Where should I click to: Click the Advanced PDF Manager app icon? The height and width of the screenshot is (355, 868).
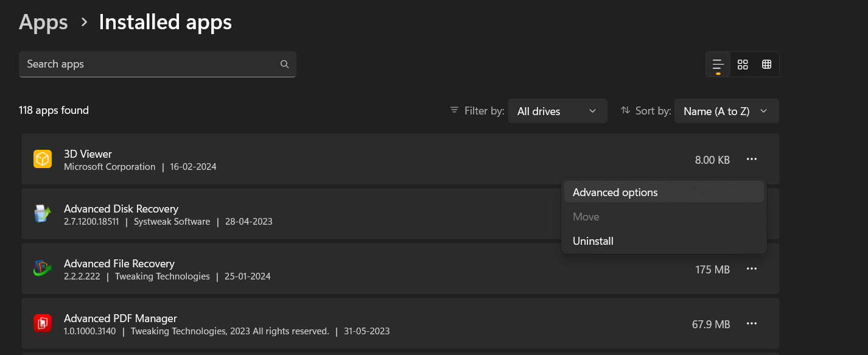coord(42,323)
